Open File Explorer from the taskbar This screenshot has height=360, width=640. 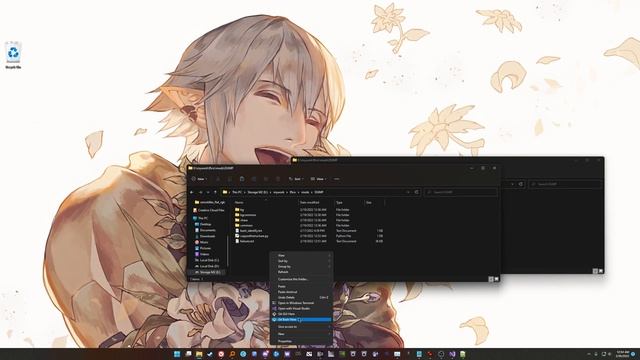pos(199,354)
